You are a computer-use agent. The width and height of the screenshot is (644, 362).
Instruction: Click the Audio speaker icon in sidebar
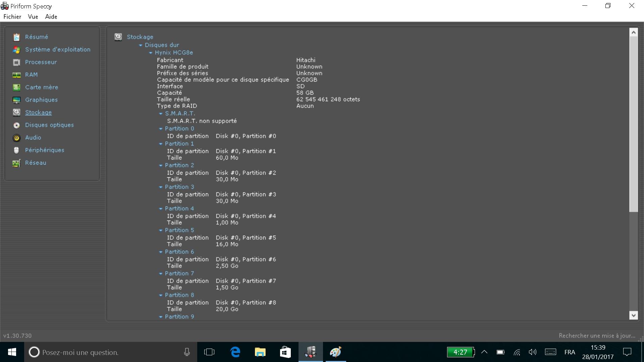click(16, 138)
